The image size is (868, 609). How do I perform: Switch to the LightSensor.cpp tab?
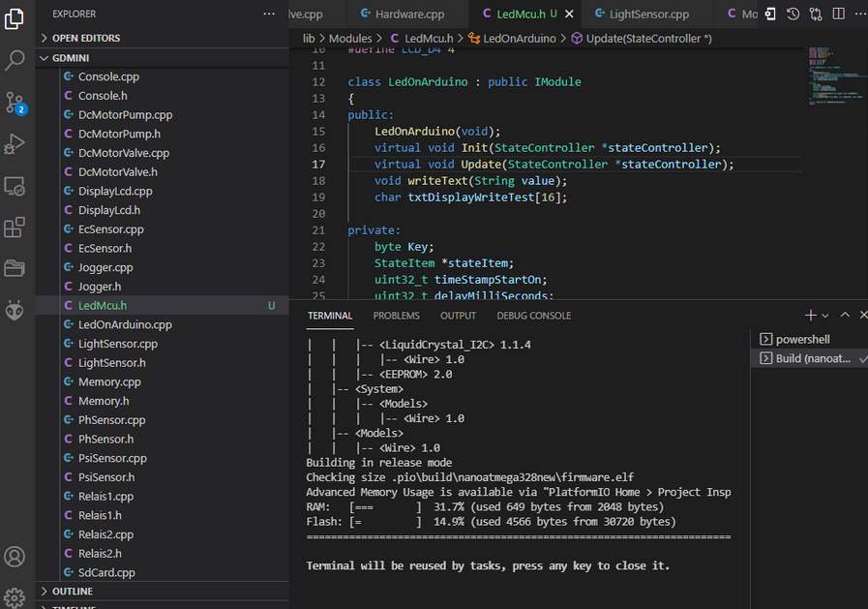(648, 15)
